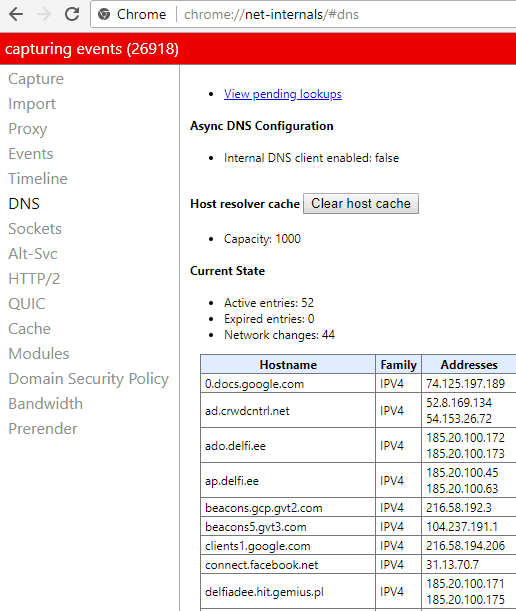Viewport: 516px width, 611px height.
Task: Click the Chrome logo in address bar
Action: point(104,14)
